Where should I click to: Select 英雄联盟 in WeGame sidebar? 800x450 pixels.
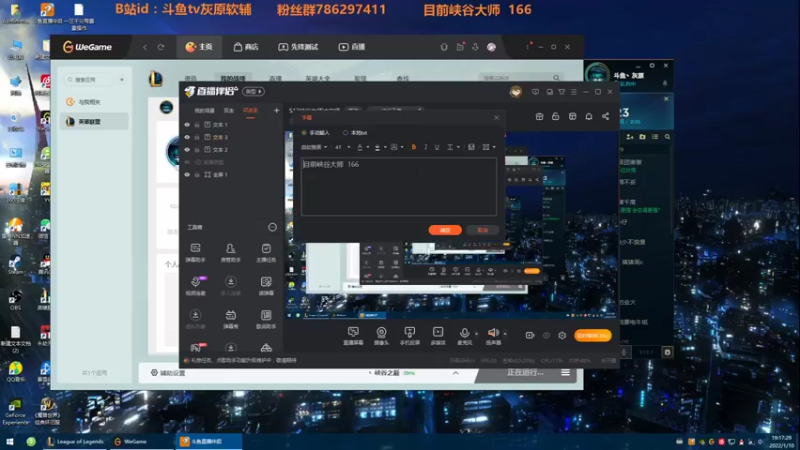[94, 121]
